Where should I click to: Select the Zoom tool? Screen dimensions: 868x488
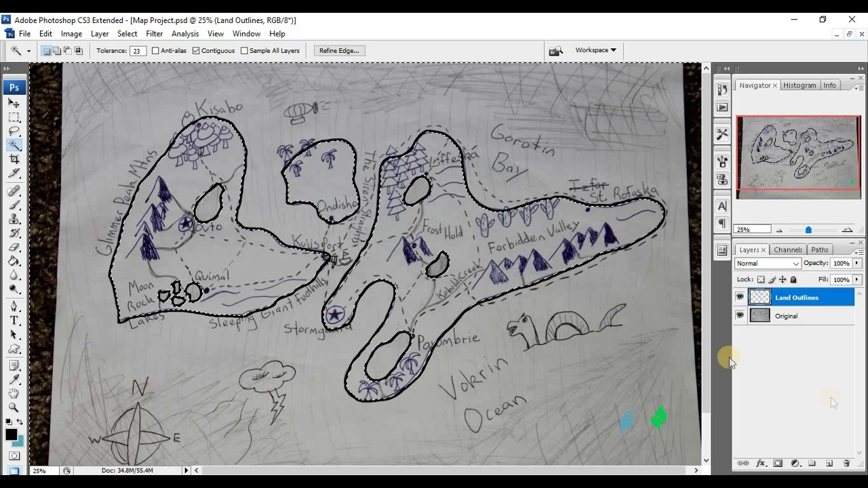[14, 407]
